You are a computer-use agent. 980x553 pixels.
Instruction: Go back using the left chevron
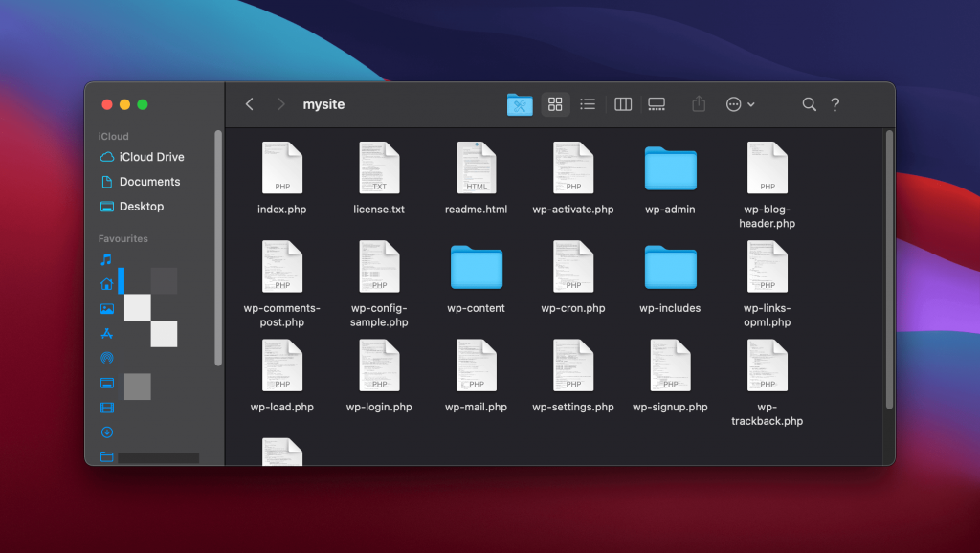pyautogui.click(x=250, y=104)
